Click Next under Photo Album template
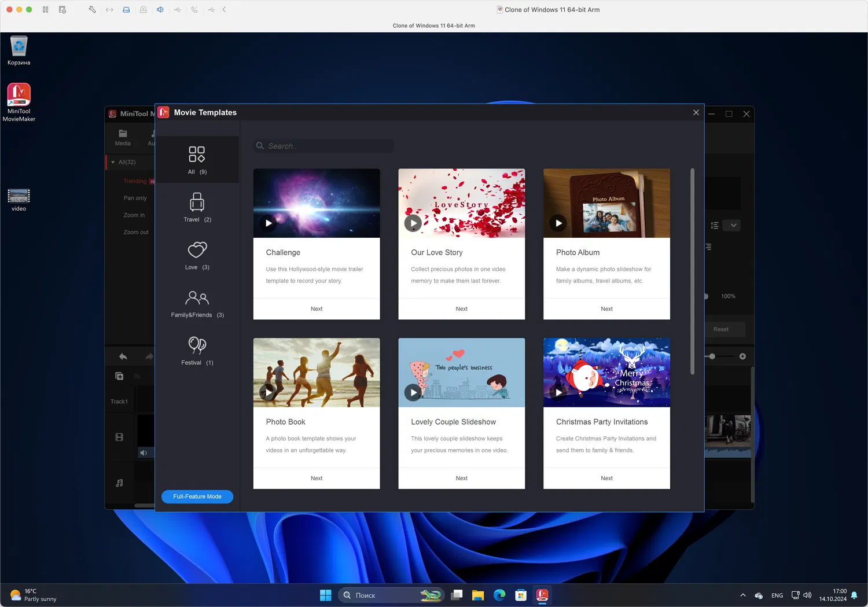This screenshot has width=868, height=607. (x=606, y=309)
